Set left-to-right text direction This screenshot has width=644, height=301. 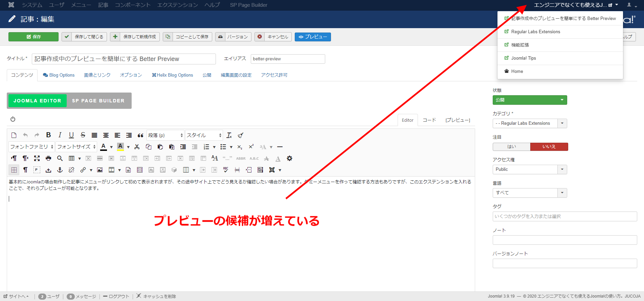[14, 158]
